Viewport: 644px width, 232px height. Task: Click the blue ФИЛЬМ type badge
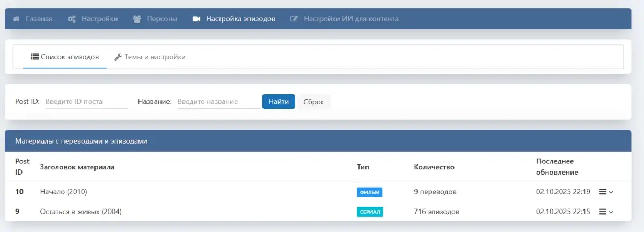[369, 192]
